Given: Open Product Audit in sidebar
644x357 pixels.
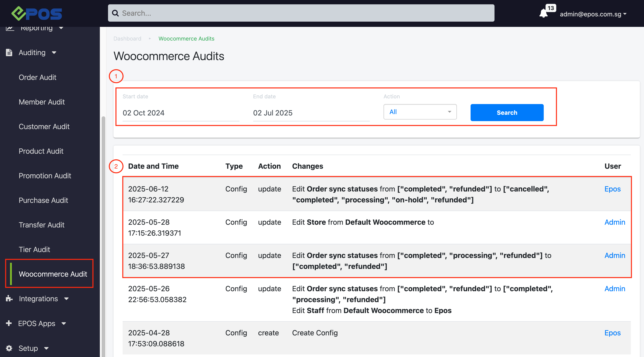Looking at the screenshot, I should coord(41,151).
